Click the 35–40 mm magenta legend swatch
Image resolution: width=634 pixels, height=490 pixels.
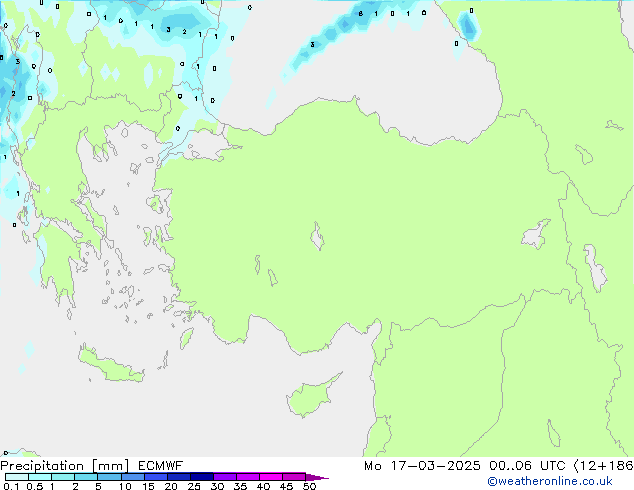[x=247, y=477]
